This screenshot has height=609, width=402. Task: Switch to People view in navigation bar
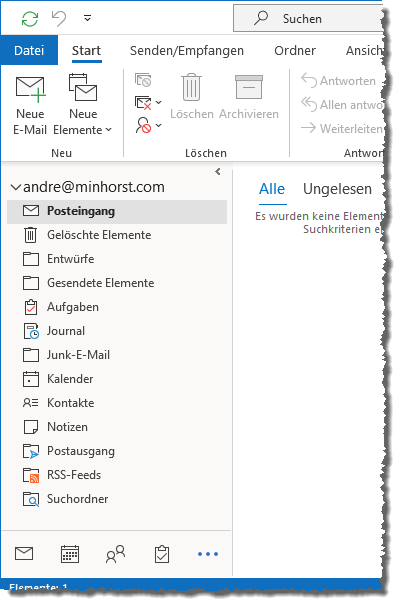click(116, 555)
